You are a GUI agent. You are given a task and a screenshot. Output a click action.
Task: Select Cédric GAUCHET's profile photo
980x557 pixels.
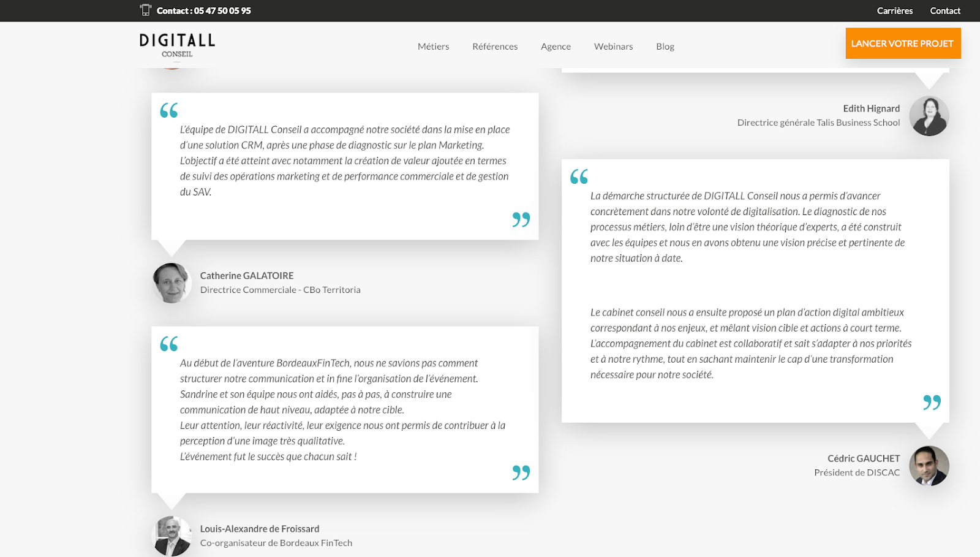pos(929,466)
